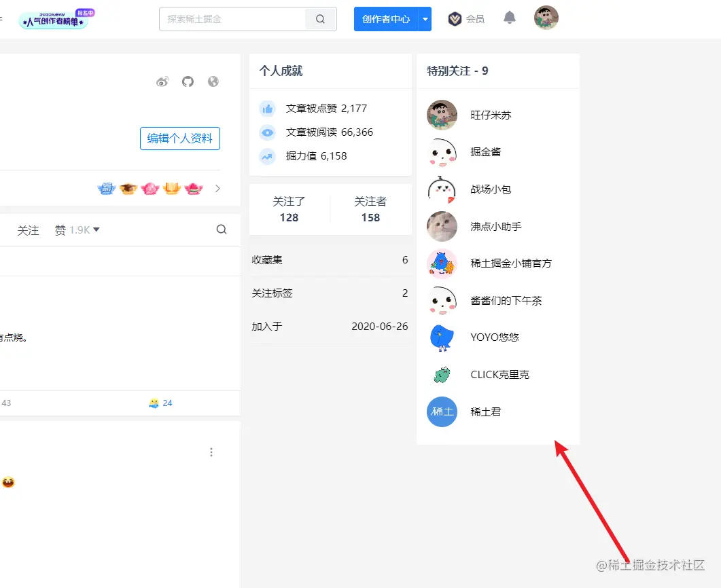Expand the badges row chevron
Screen dimensions: 721x588
click(217, 188)
